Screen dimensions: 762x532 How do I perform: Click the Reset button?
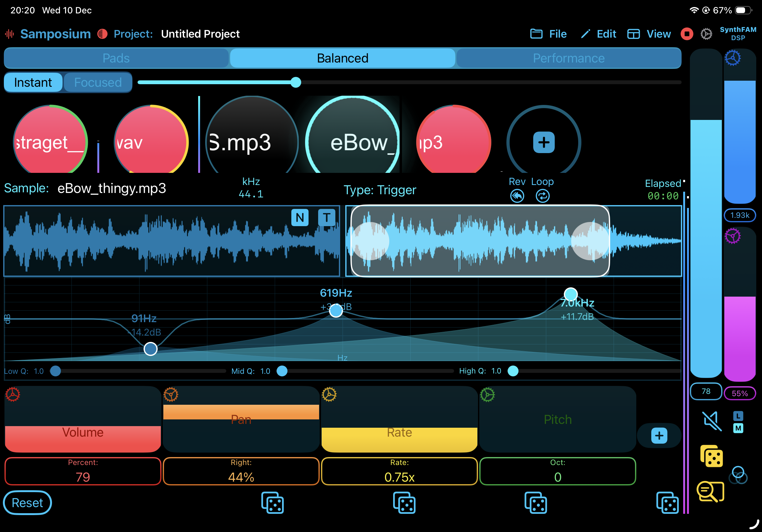click(x=27, y=503)
